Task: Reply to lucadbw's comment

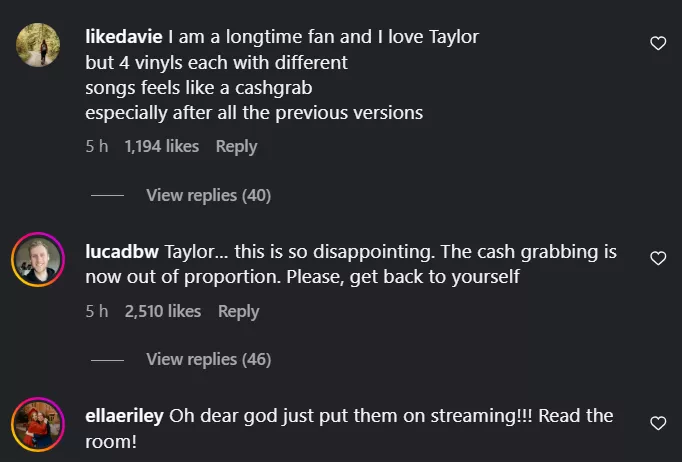Action: pos(238,311)
